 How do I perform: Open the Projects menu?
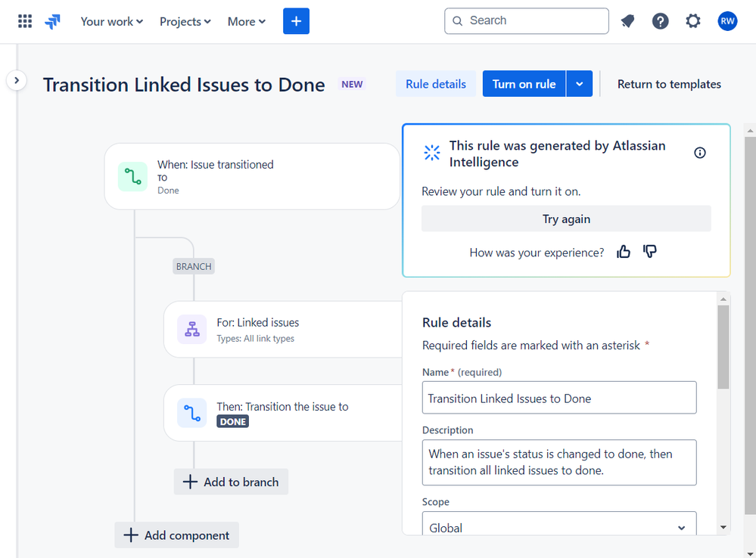[185, 22]
